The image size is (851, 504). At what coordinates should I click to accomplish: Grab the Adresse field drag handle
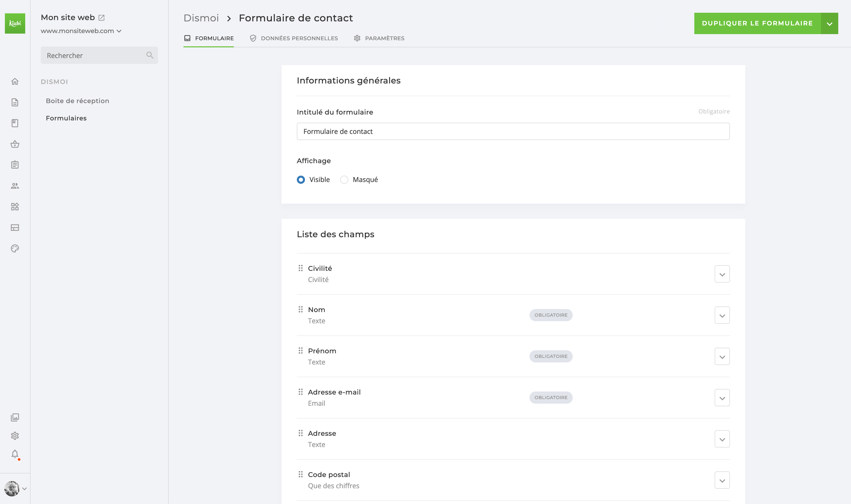pos(300,433)
